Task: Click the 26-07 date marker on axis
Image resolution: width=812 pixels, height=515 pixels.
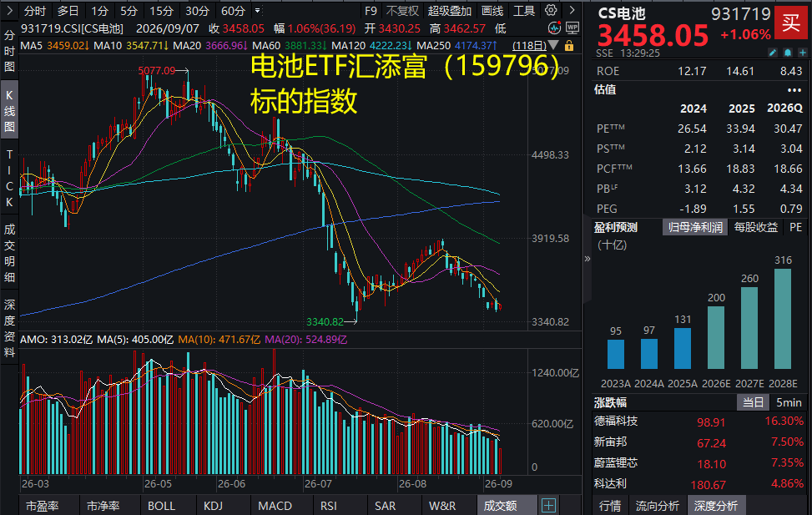Action: [318, 484]
